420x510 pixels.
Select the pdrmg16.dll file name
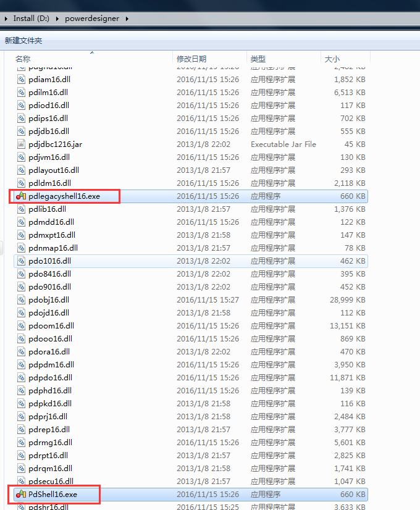pyautogui.click(x=51, y=443)
